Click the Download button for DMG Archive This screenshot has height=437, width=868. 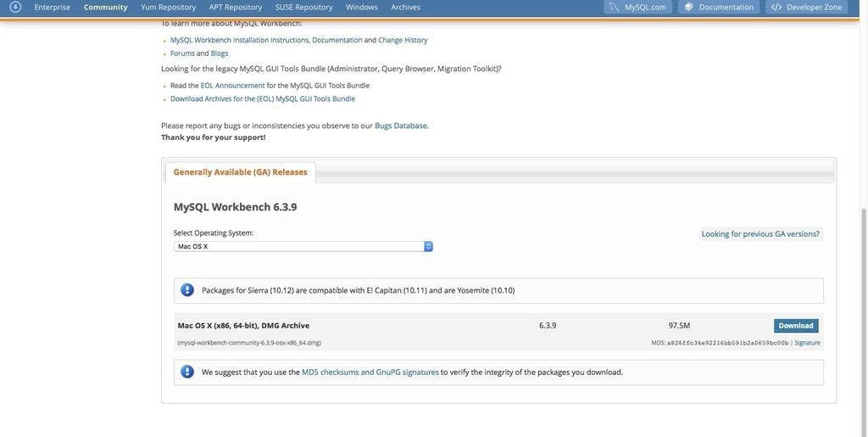pos(795,326)
